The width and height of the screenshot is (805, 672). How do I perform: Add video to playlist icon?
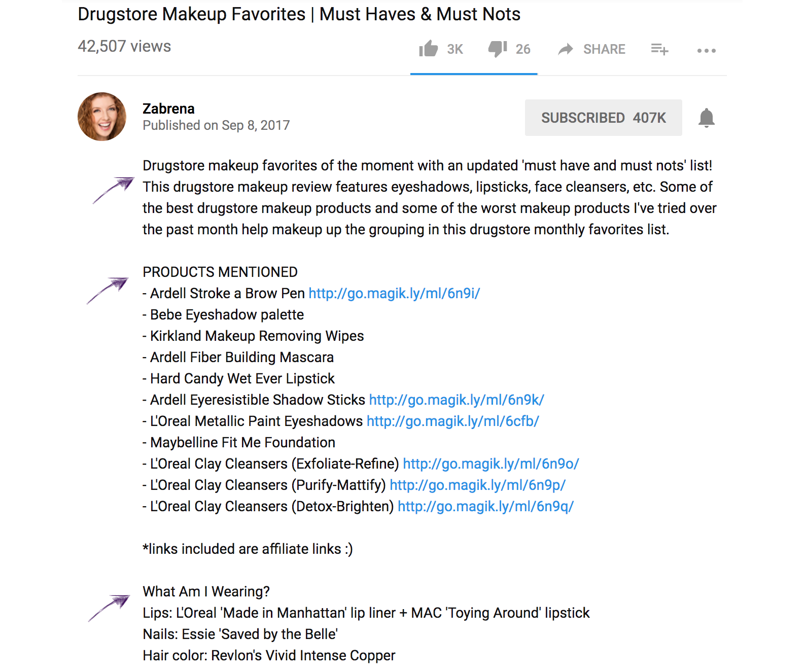[x=660, y=49]
